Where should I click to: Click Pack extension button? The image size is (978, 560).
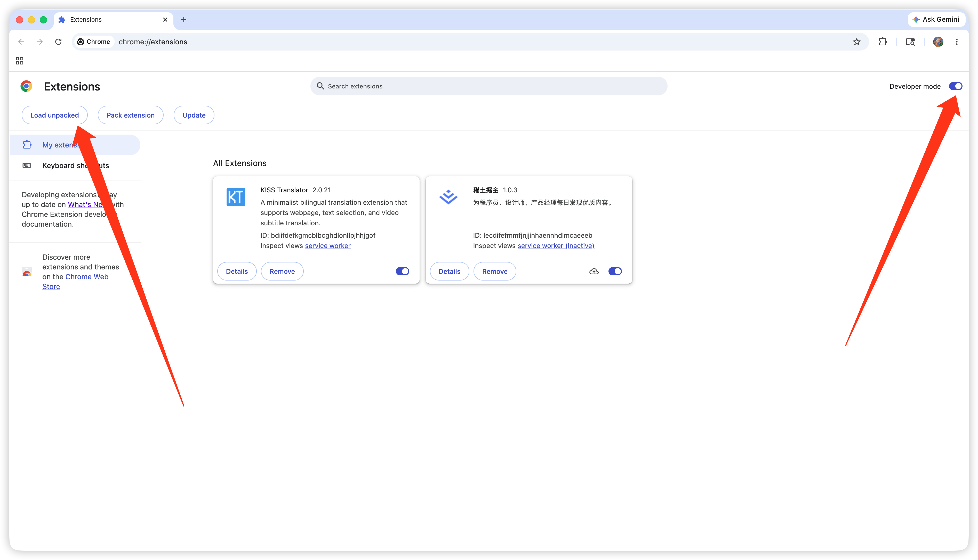[131, 115]
